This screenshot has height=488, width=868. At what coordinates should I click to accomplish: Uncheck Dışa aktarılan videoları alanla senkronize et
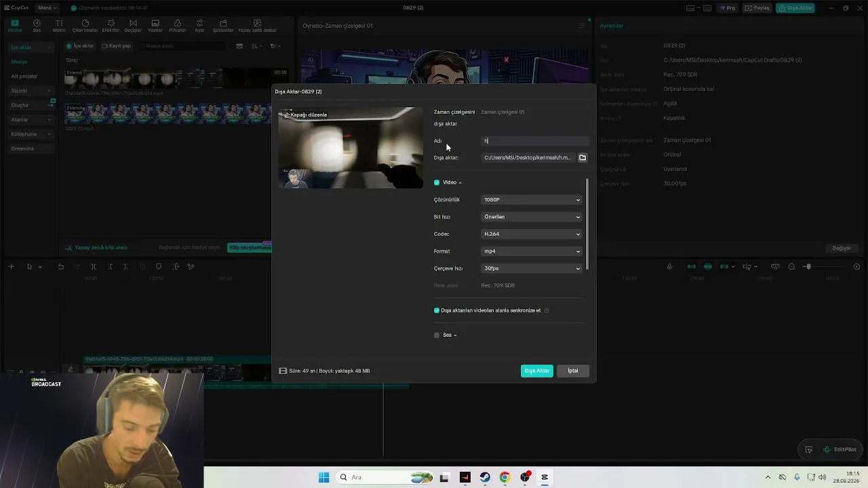point(437,310)
